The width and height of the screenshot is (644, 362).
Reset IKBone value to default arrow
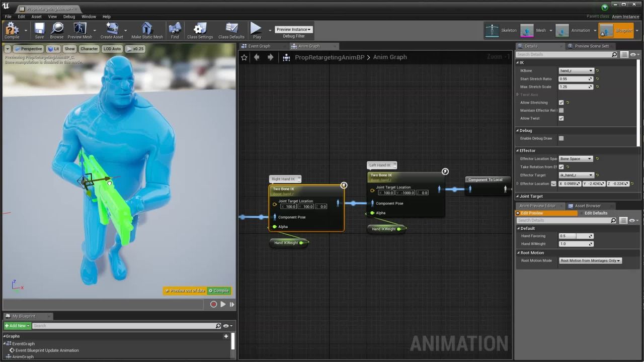[x=597, y=71]
